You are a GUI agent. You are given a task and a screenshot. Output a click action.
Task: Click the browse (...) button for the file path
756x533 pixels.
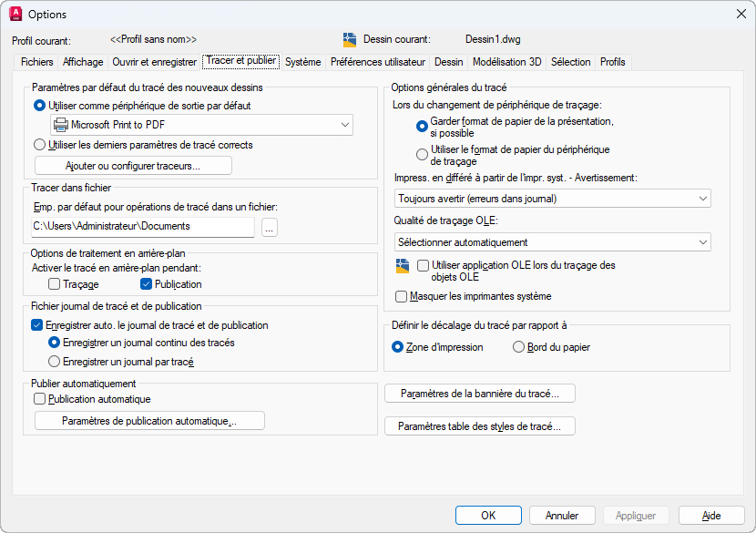coord(269,227)
